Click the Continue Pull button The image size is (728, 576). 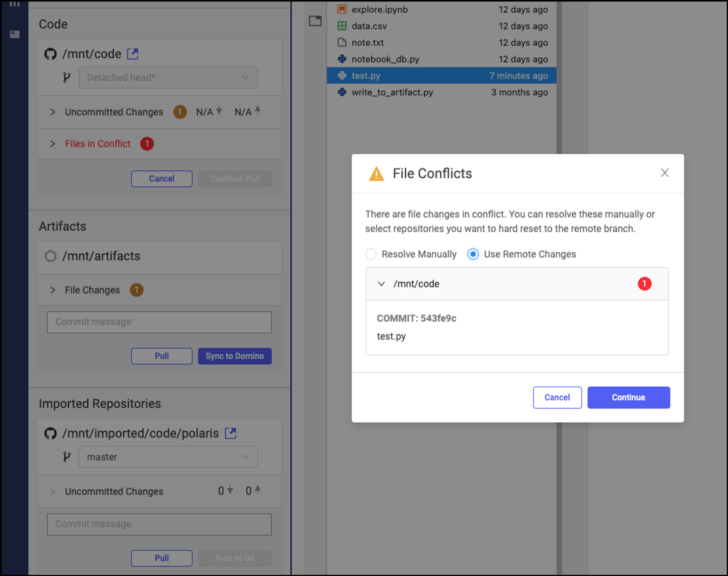pyautogui.click(x=235, y=179)
